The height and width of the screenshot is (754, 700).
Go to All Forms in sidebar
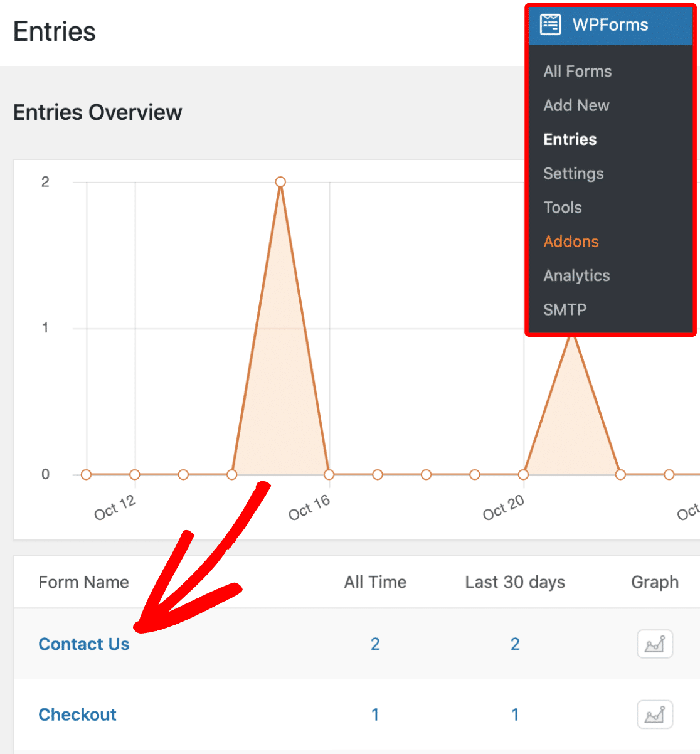pyautogui.click(x=577, y=72)
